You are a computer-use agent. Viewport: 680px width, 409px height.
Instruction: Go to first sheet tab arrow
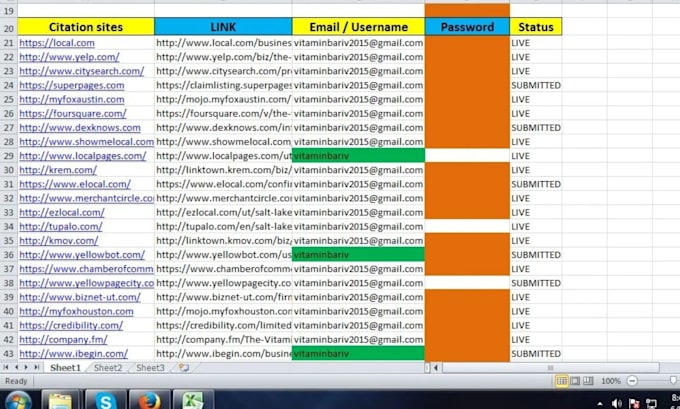6,367
